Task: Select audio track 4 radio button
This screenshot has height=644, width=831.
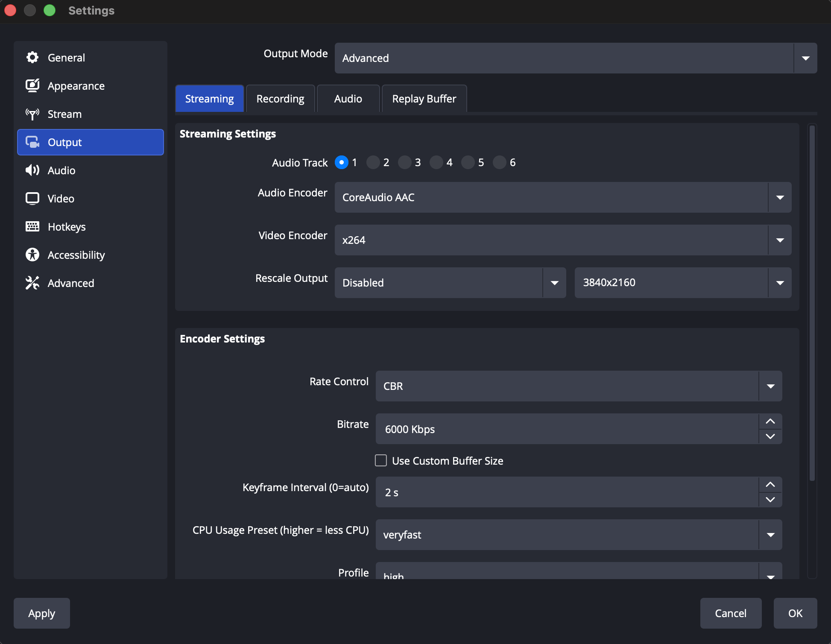Action: [436, 162]
